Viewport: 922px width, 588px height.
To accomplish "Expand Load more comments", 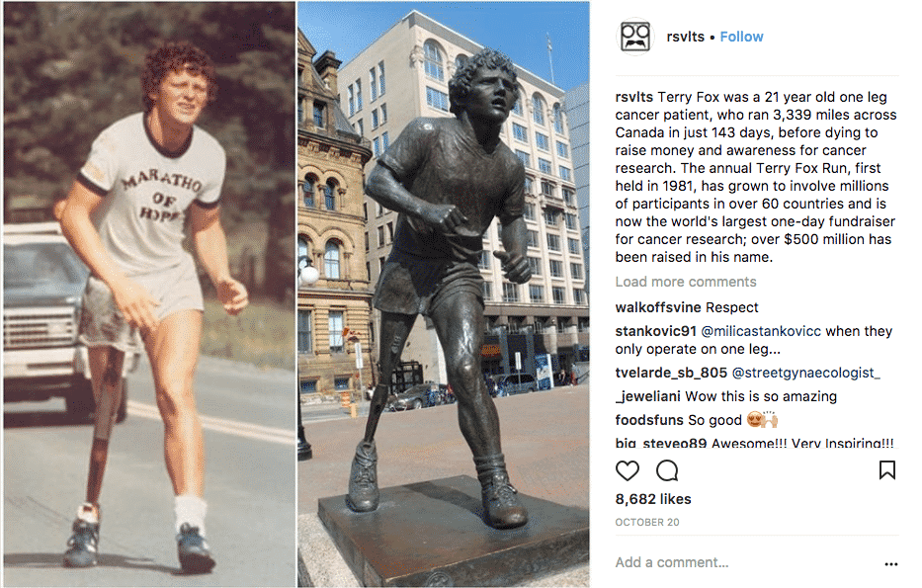I will (686, 282).
